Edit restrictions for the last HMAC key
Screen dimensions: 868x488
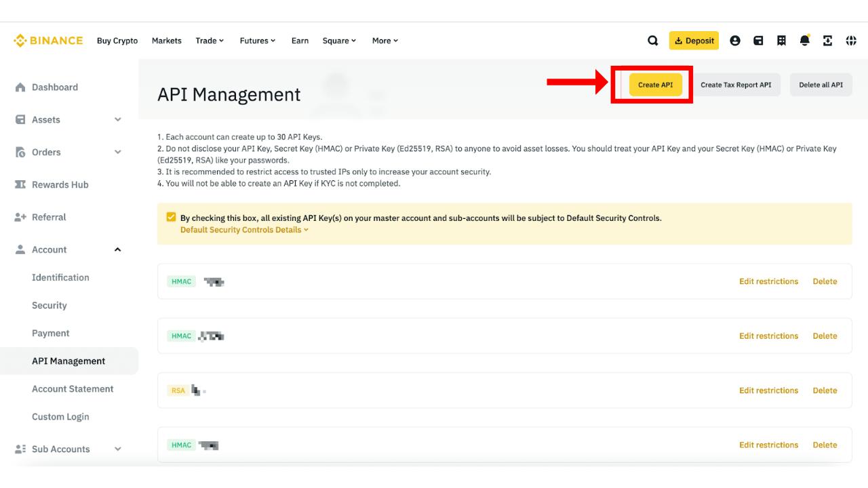(x=769, y=445)
